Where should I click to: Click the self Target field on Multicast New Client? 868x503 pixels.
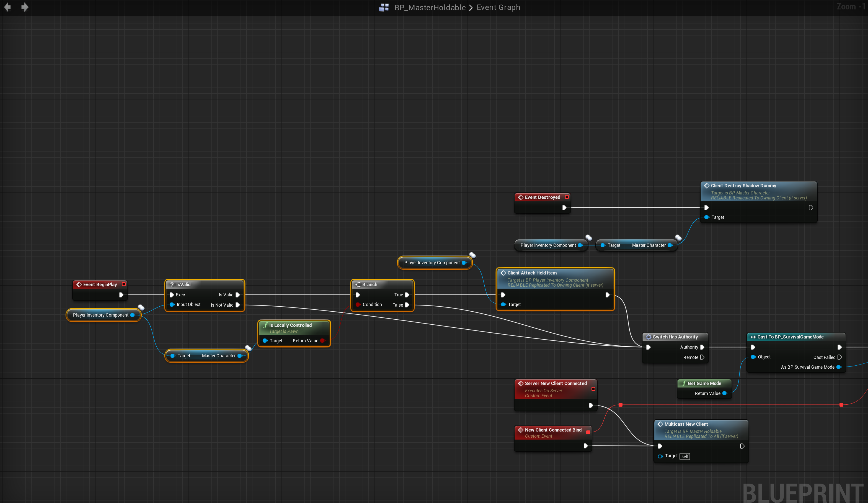tap(684, 456)
